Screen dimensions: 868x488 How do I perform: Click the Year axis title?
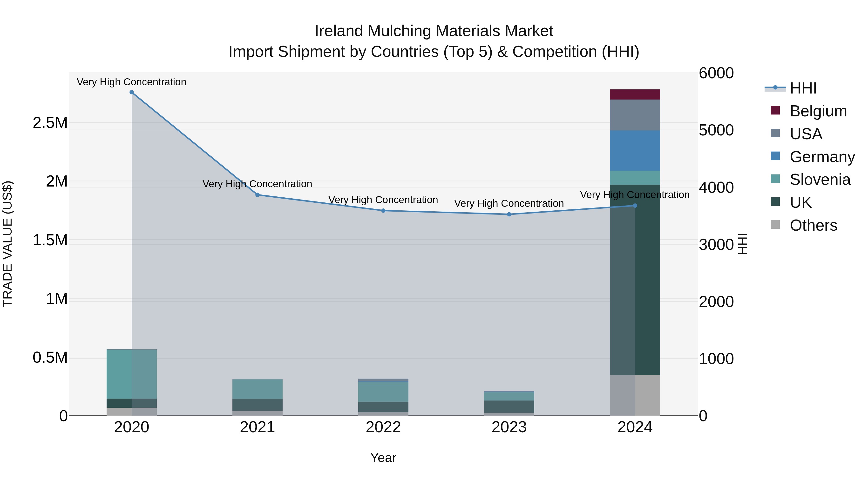pyautogui.click(x=383, y=458)
